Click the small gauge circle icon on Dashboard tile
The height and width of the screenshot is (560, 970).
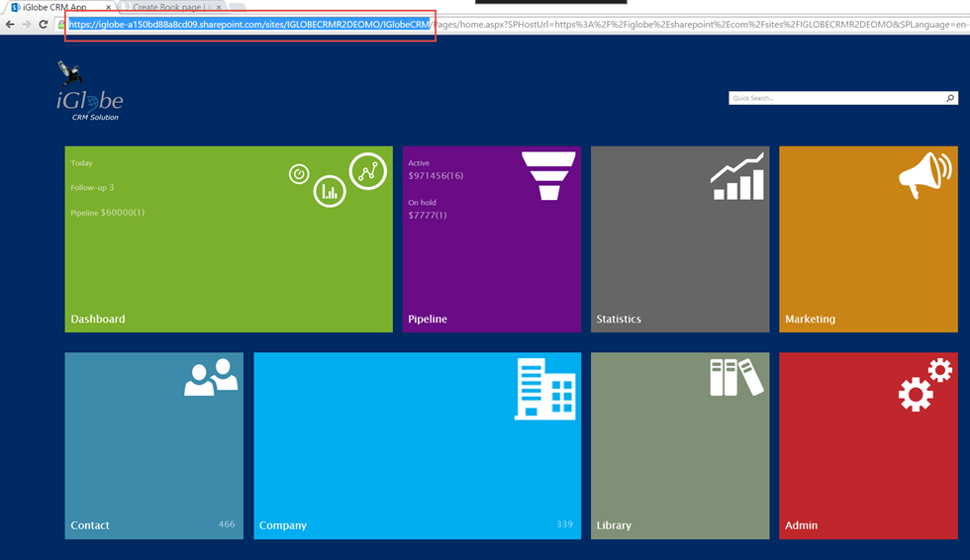point(299,174)
